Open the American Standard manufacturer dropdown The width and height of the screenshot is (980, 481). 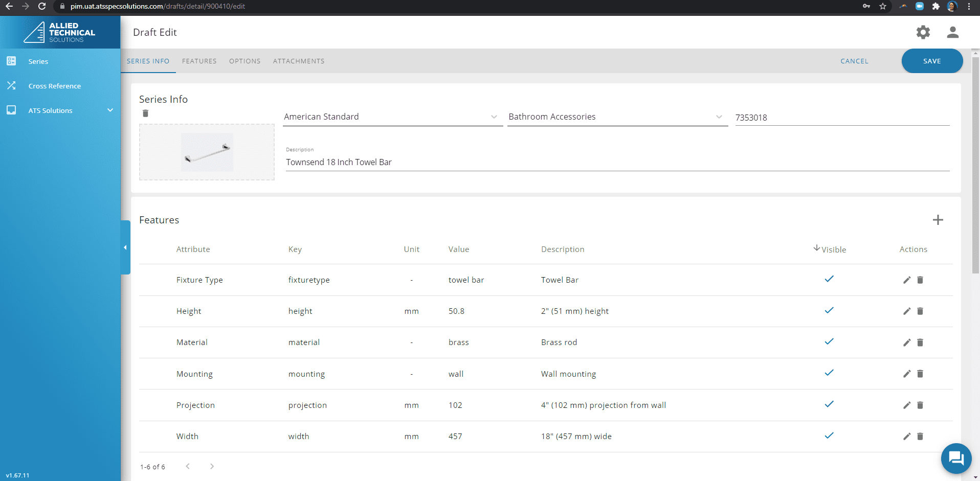[393, 117]
